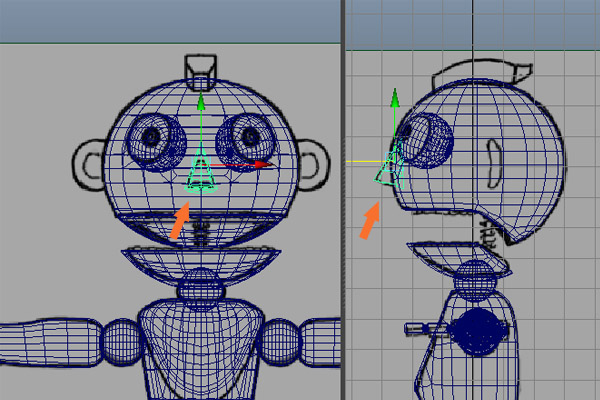This screenshot has height=400, width=600.
Task: Click the green Y-axis arrow in side view
Action: point(395,98)
